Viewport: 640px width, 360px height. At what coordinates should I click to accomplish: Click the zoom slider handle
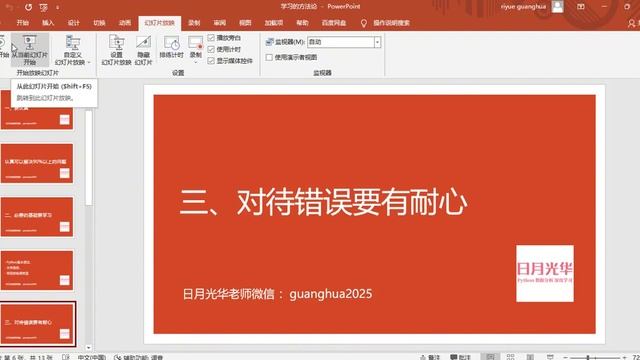(588, 357)
